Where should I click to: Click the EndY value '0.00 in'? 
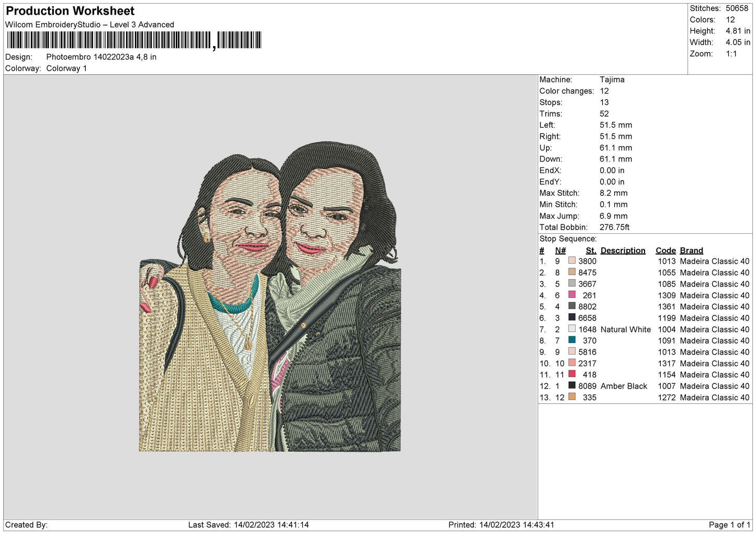click(x=612, y=182)
